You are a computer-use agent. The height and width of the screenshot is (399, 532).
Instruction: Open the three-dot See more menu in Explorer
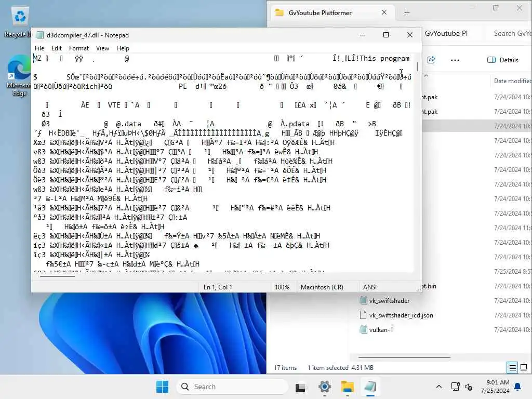[455, 60]
